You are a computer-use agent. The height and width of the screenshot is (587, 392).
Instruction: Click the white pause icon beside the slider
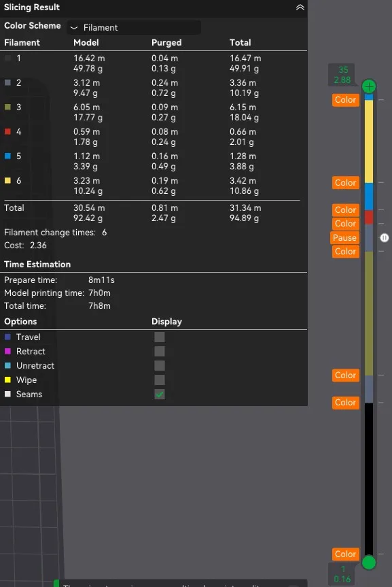pyautogui.click(x=384, y=237)
